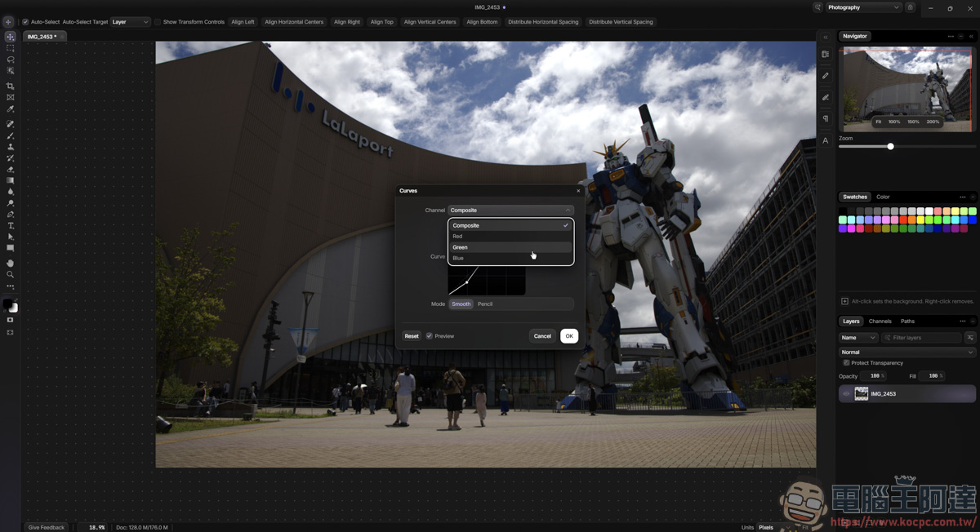Toggle the Auto-Select checkbox

[25, 22]
